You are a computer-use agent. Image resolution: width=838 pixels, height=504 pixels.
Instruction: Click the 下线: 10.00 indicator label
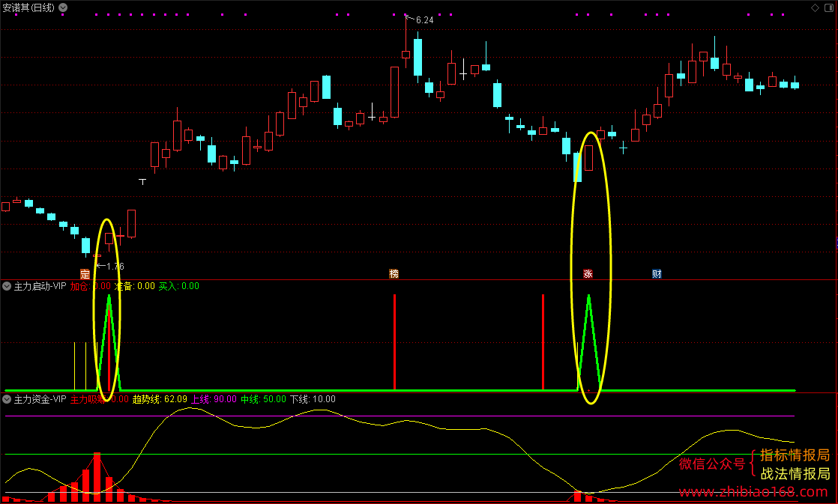(x=313, y=399)
